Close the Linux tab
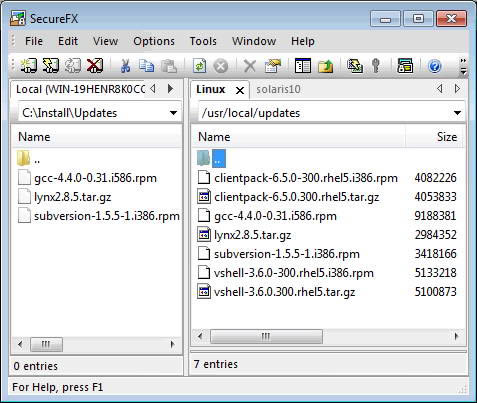Screen dimensions: 477x403 240,90
